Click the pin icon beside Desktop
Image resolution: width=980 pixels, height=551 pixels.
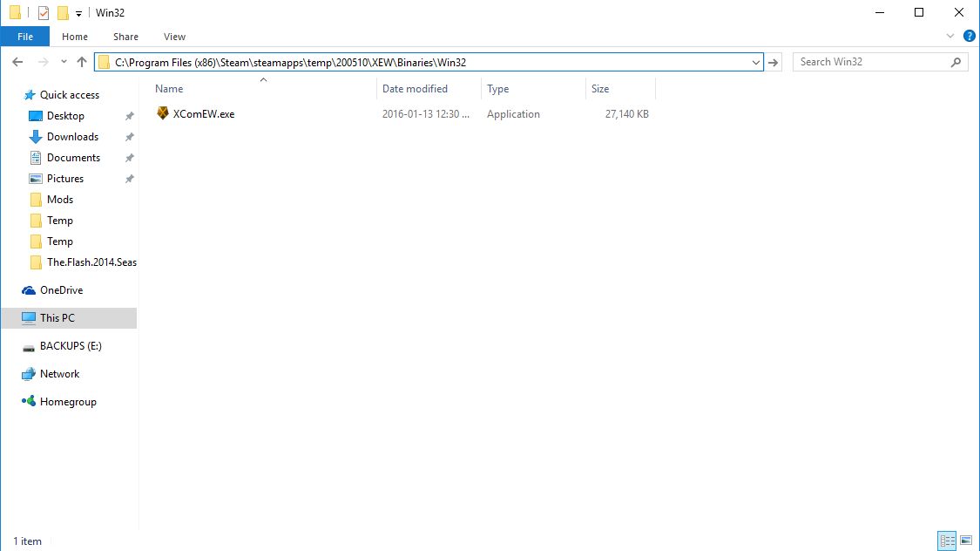click(x=130, y=116)
